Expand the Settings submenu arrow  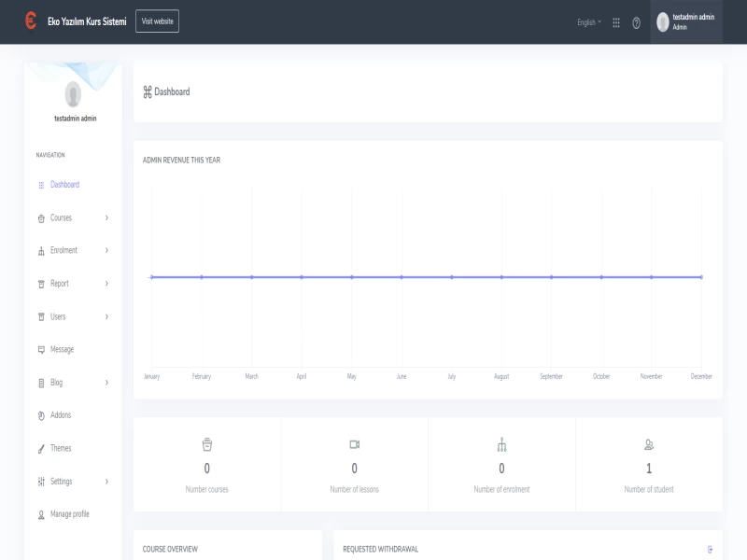106,482
